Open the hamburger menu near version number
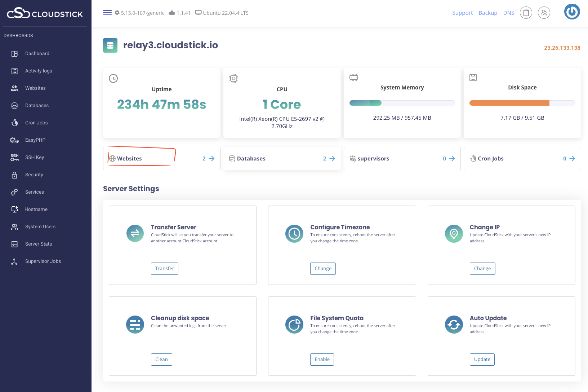 coord(107,12)
